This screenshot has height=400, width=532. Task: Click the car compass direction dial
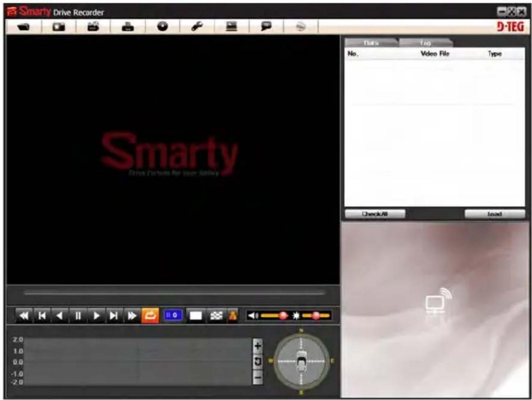tap(301, 362)
